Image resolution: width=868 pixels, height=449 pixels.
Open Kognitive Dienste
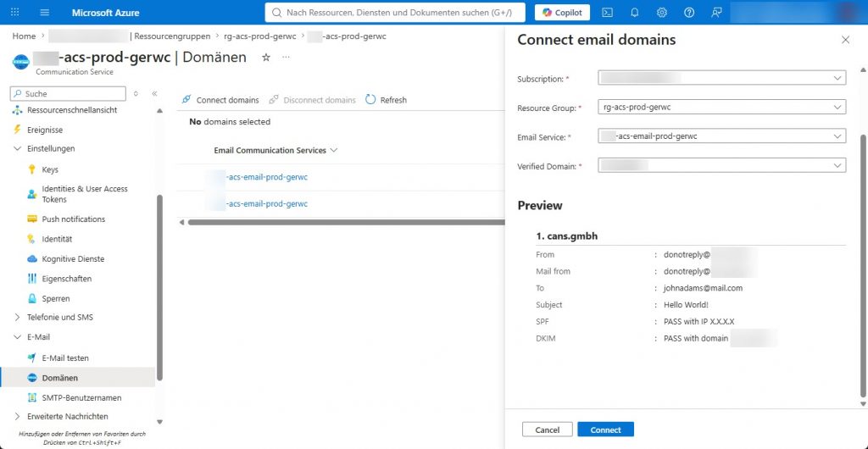pyautogui.click(x=73, y=258)
